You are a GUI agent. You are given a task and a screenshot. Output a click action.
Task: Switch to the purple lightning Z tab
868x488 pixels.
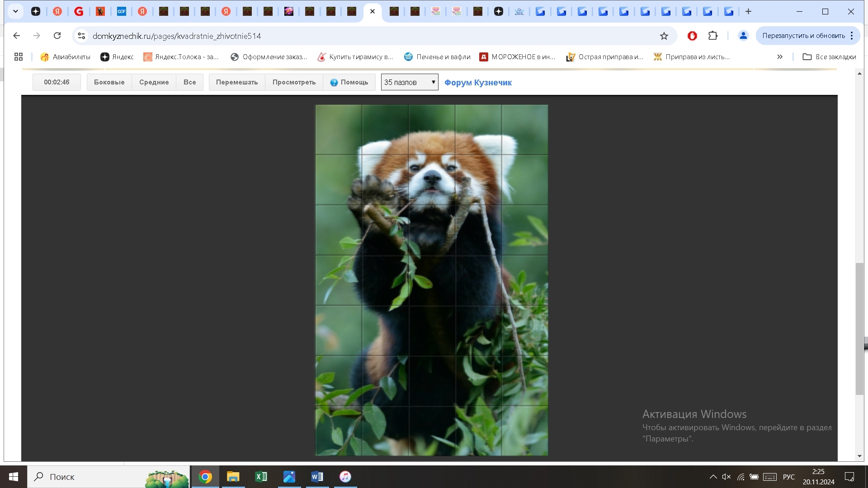[x=288, y=11]
